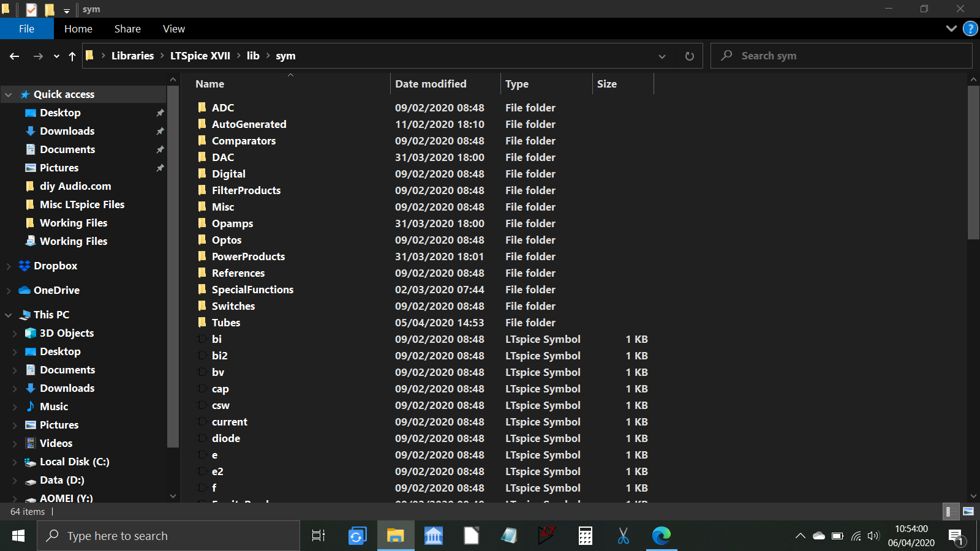This screenshot has height=551, width=980.
Task: Click the Search sym field
Action: (x=841, y=56)
